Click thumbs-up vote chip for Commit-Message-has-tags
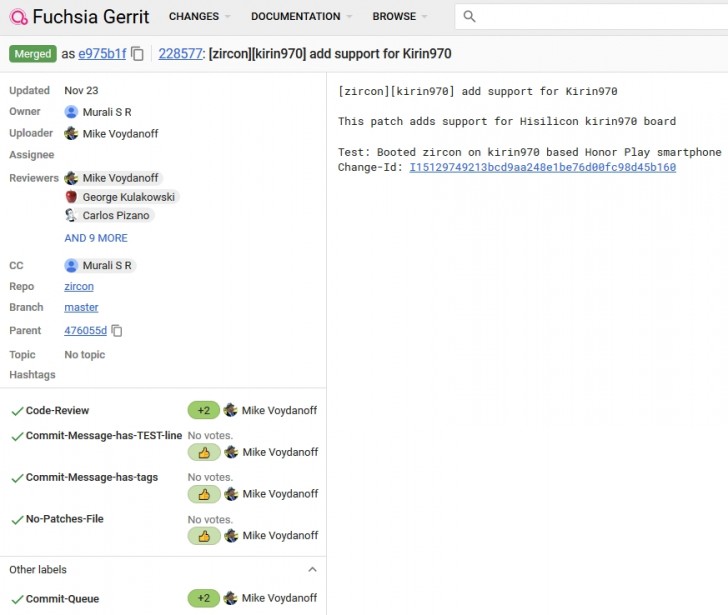This screenshot has height=615, width=728. [x=203, y=494]
